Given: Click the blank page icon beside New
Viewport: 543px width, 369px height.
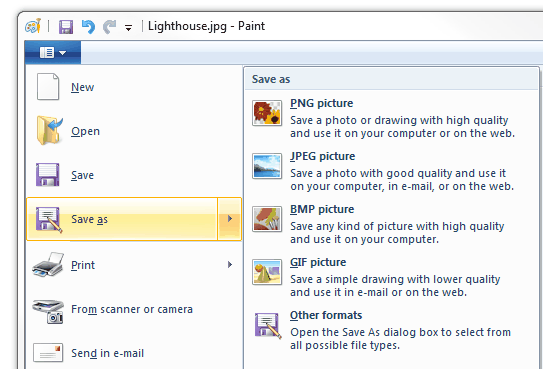Looking at the screenshot, I should pos(48,87).
